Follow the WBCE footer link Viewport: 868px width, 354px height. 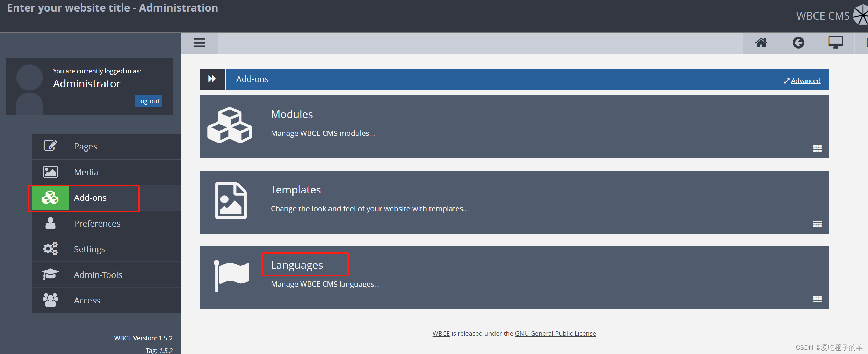pyautogui.click(x=441, y=333)
